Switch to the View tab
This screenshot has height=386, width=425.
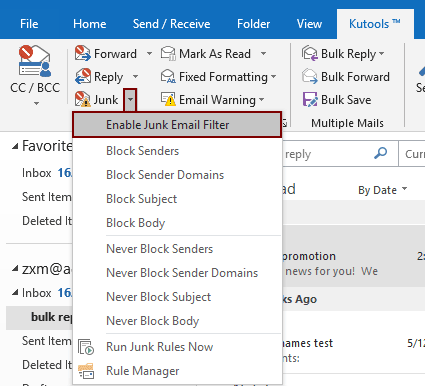[309, 24]
